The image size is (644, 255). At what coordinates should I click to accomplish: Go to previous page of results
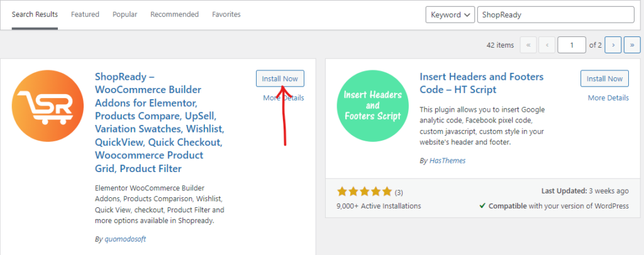click(548, 45)
